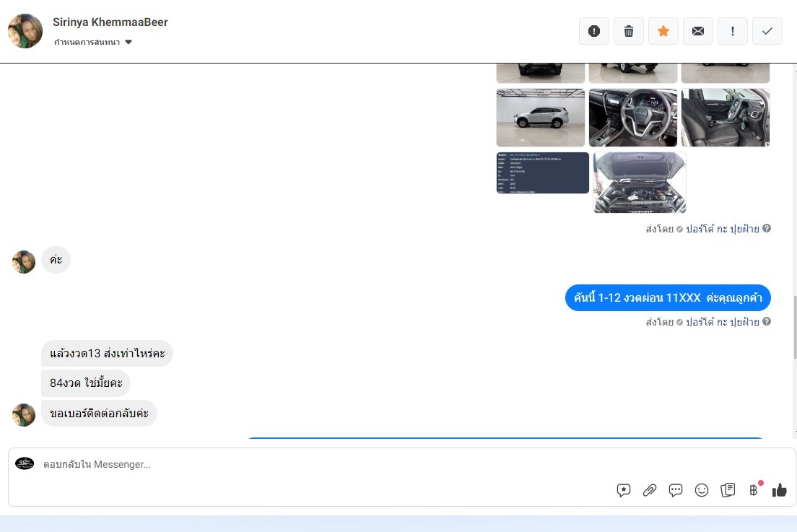797x532 pixels.
Task: Flag conversation as priority with exclamation mark
Action: point(733,31)
